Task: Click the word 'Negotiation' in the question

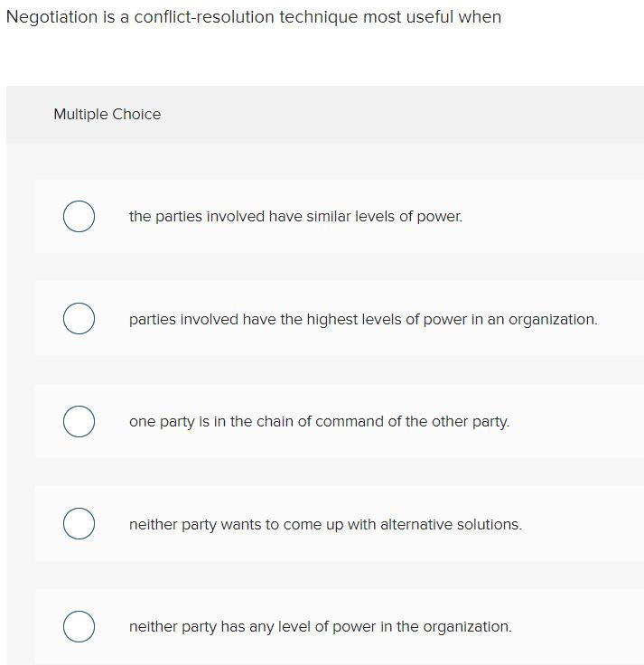Action: pyautogui.click(x=50, y=17)
